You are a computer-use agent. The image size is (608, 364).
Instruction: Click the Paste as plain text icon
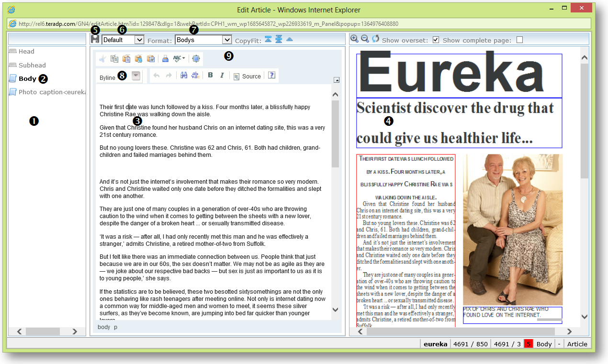point(138,59)
